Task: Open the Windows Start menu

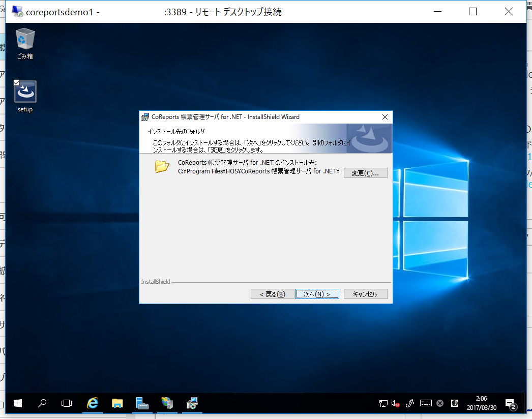Action: tap(18, 403)
